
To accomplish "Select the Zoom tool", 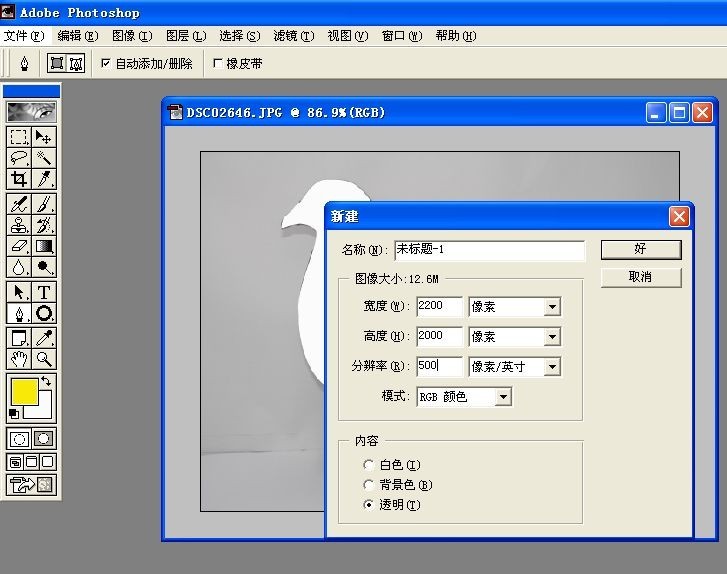I will 44,359.
